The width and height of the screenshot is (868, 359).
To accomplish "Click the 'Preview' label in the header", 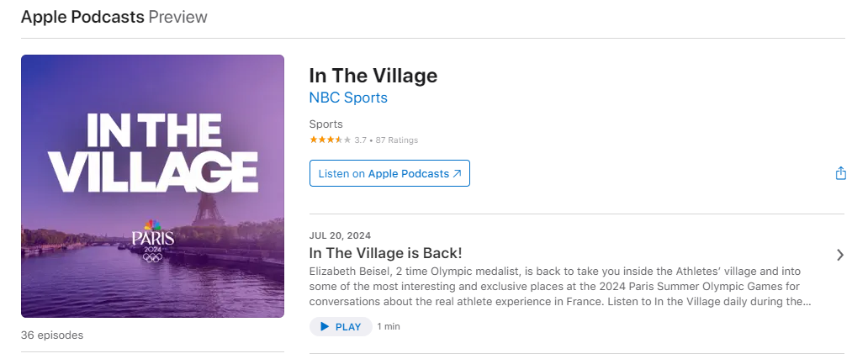I will [x=177, y=17].
